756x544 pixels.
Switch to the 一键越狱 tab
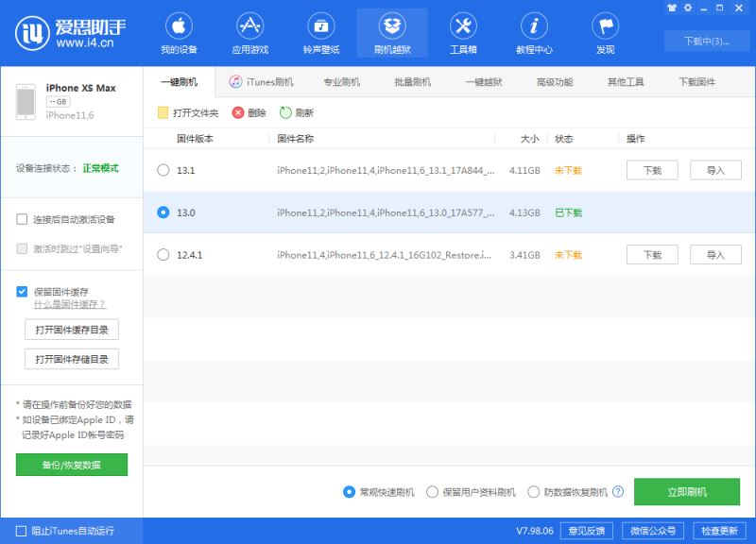pyautogui.click(x=484, y=82)
